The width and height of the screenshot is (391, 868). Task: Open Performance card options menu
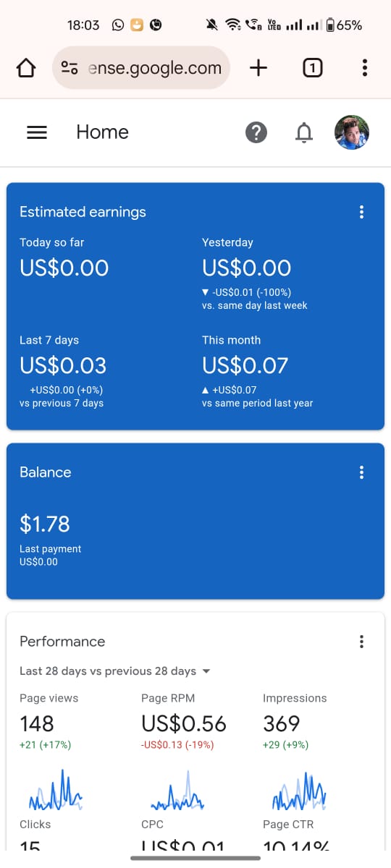pyautogui.click(x=361, y=642)
